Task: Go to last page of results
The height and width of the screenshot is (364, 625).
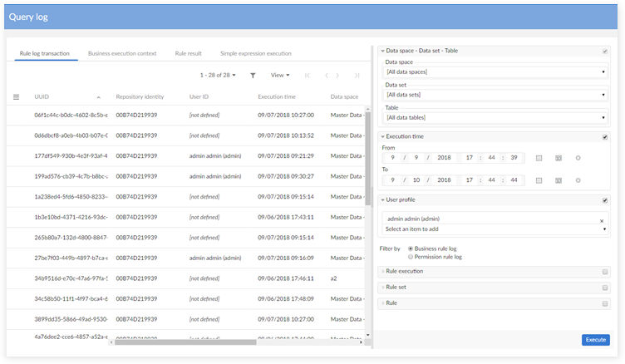Action: (357, 76)
